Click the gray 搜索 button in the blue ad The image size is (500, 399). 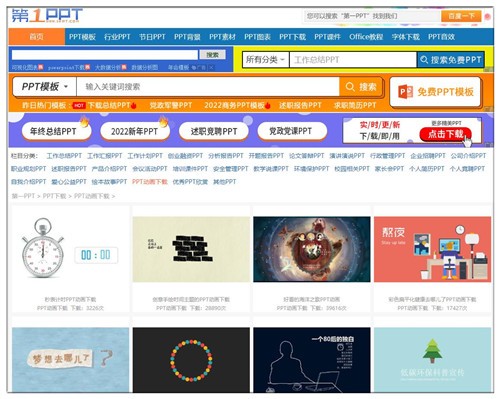(x=212, y=55)
